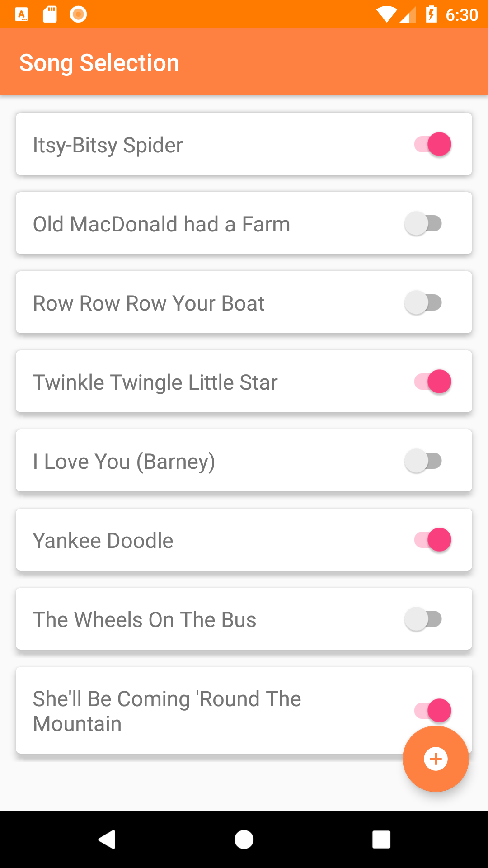Tap the cellular signal strength icon
488x868 pixels.
coord(408,14)
